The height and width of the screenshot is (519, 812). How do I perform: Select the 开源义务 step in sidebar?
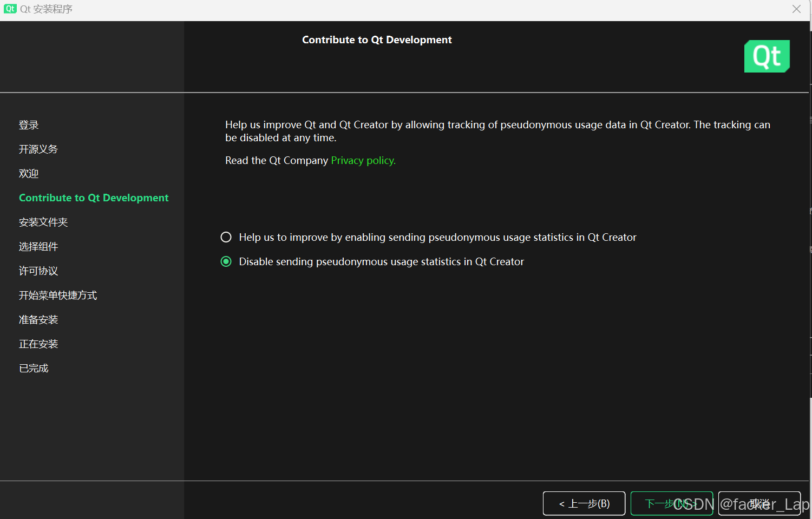tap(38, 149)
